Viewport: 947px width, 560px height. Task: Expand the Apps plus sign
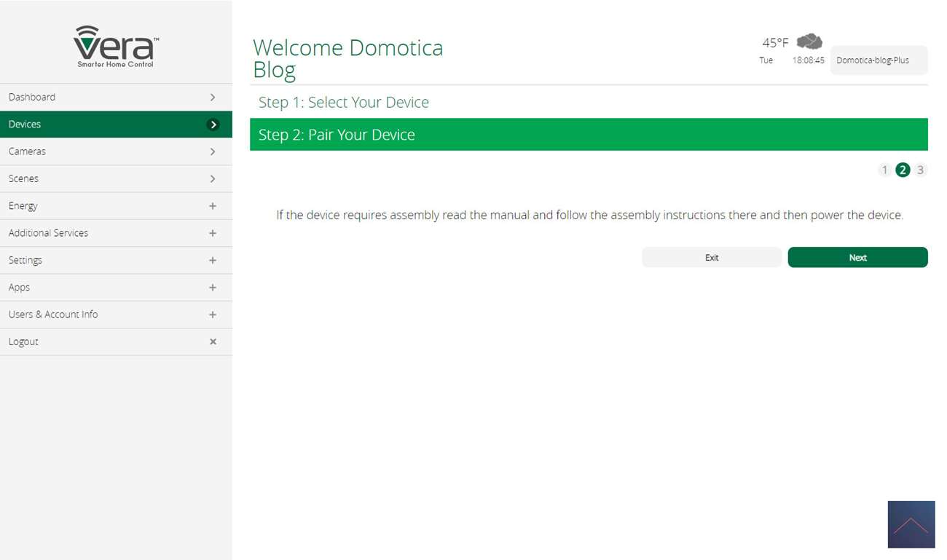pos(213,288)
